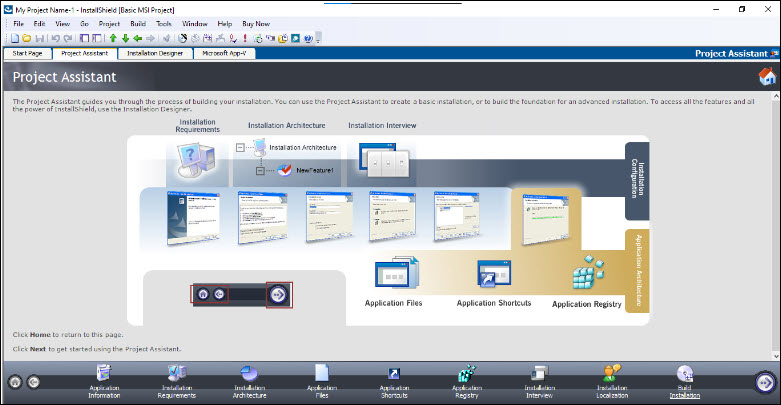Open Build Installation step in bottom bar
Screen dimensions: 781x405
click(684, 382)
